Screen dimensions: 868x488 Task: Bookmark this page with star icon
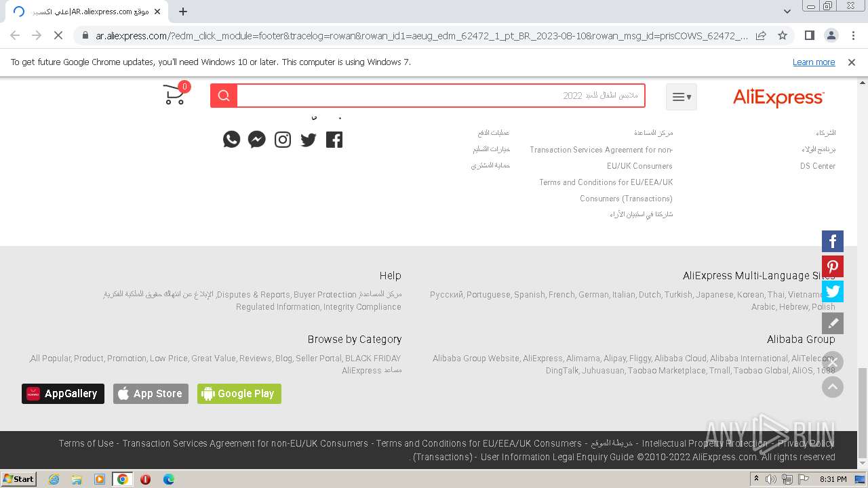tap(783, 35)
